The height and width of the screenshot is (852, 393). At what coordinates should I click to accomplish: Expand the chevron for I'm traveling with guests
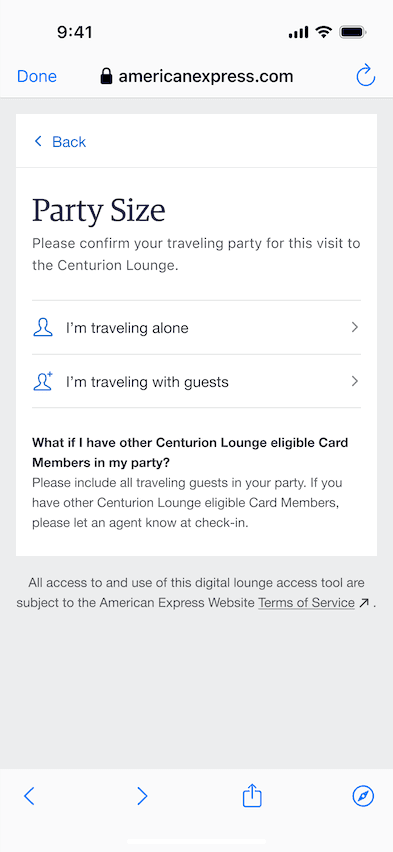pyautogui.click(x=354, y=381)
